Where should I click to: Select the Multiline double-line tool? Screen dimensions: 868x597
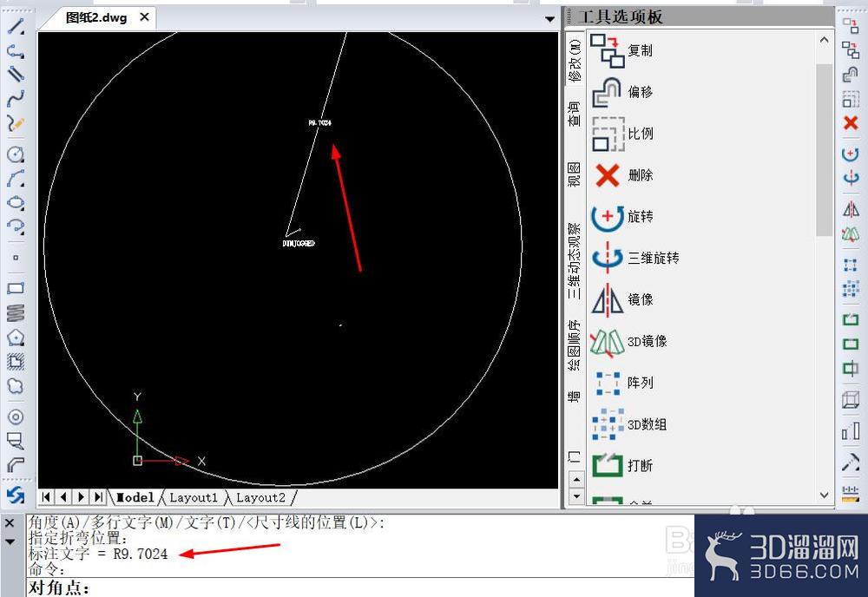(16, 74)
